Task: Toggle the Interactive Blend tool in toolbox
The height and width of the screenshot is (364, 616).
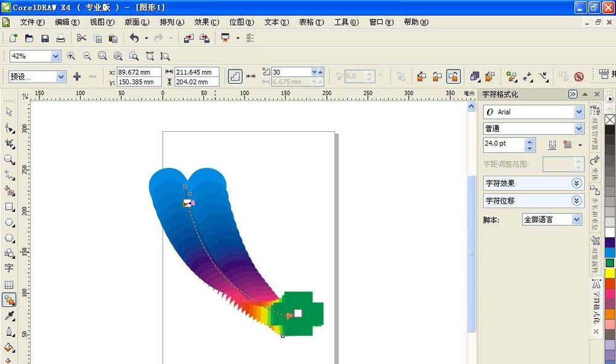Action: point(9,301)
